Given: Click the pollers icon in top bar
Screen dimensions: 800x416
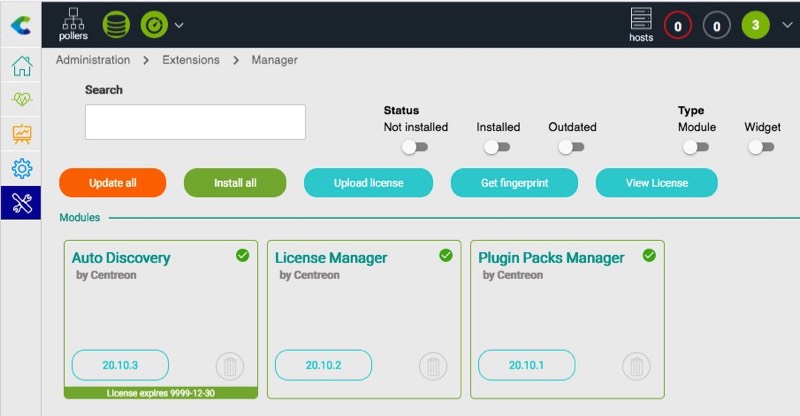Looking at the screenshot, I should click(x=73, y=23).
